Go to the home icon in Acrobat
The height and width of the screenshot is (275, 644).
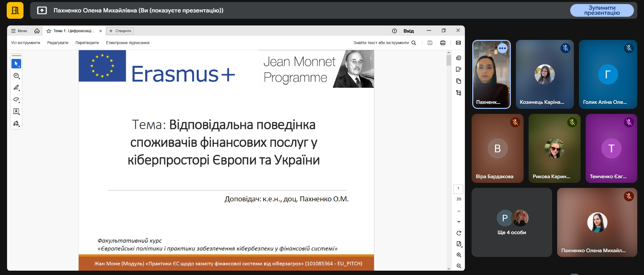click(37, 31)
